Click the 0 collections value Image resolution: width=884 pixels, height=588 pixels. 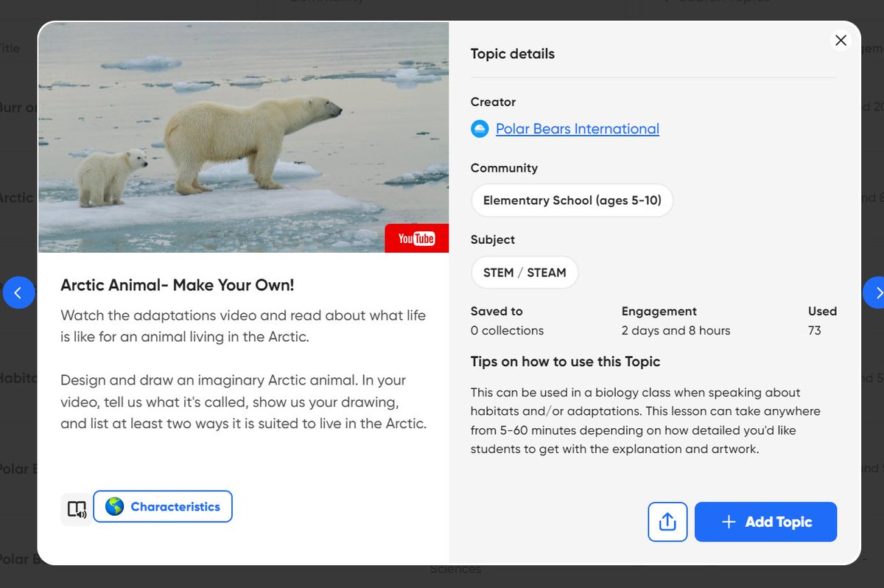click(507, 331)
